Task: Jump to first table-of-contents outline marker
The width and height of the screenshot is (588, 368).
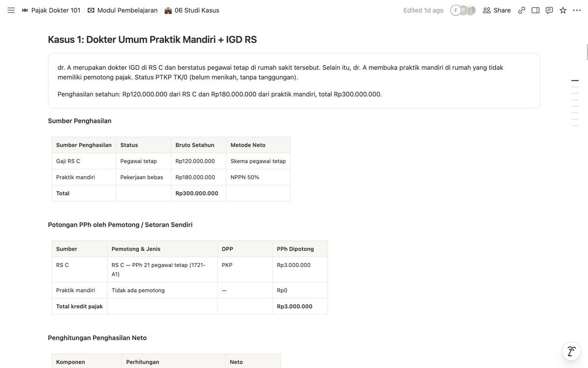Action: (575, 80)
